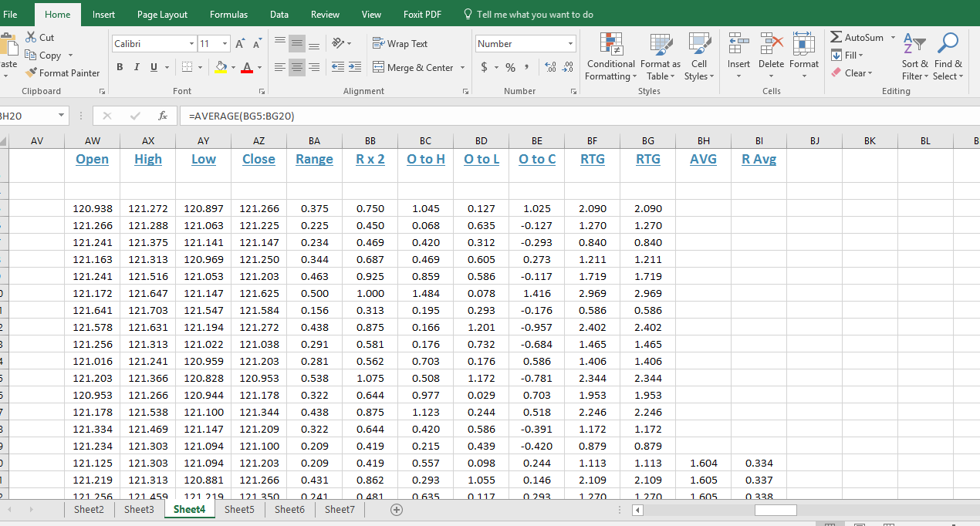
Task: Open the font color dropdown arrow
Action: (259, 68)
